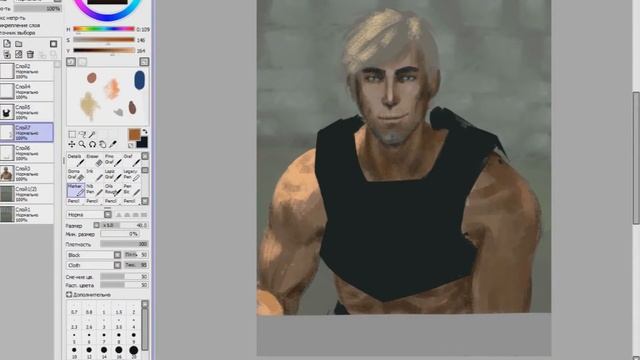
Task: Toggle the transparent color box
Action: point(131,145)
